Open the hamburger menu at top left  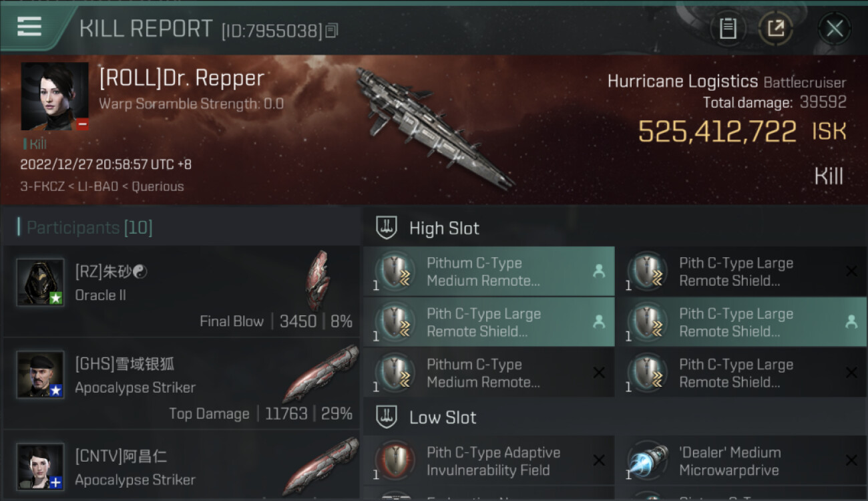[29, 27]
